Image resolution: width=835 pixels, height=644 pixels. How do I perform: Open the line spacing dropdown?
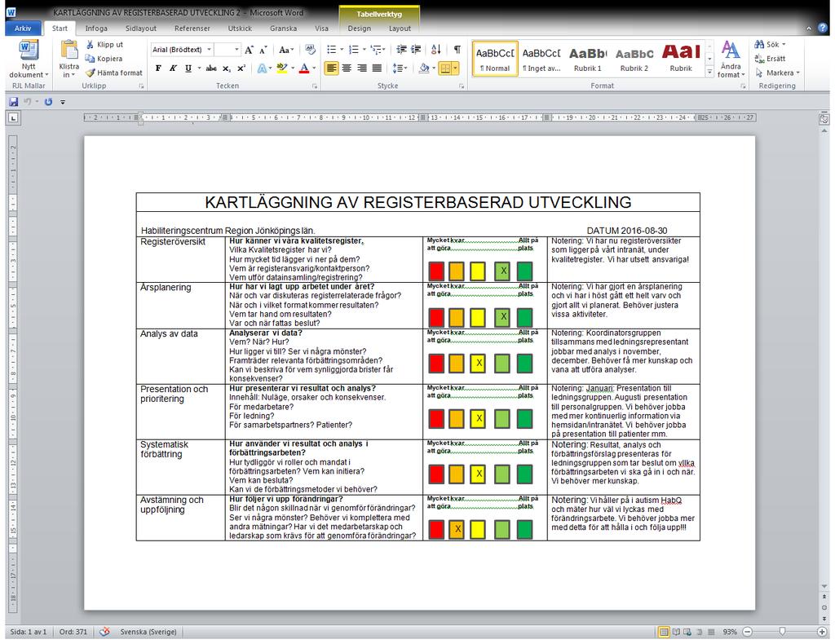pyautogui.click(x=400, y=68)
